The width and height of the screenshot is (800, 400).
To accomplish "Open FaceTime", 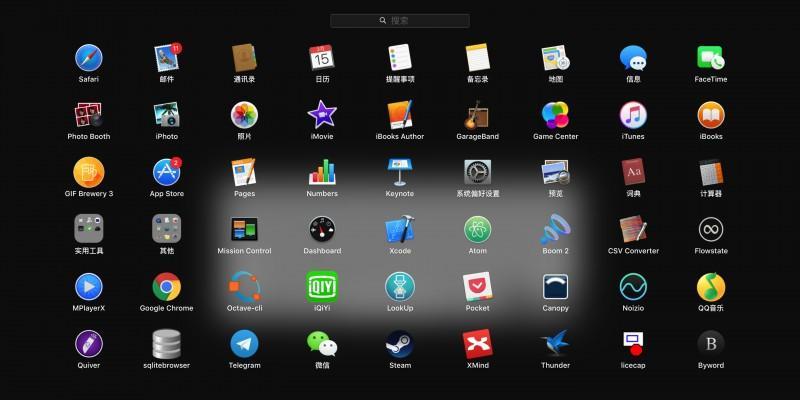I will click(x=711, y=58).
